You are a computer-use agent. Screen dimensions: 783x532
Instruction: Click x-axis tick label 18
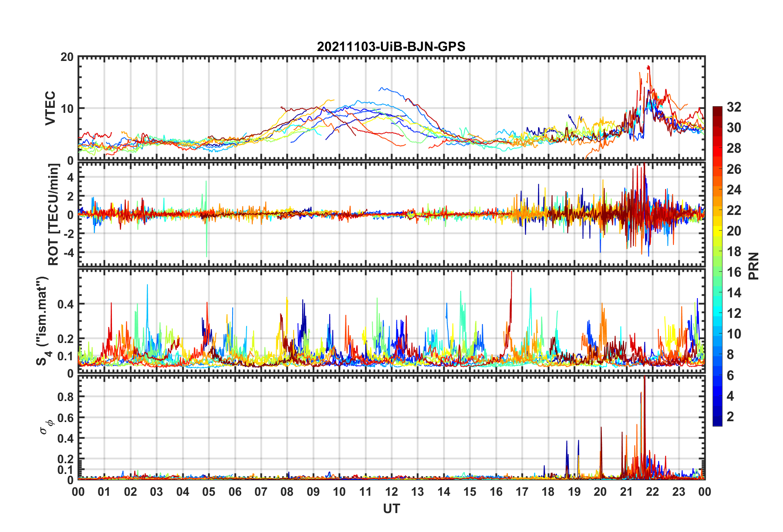click(548, 492)
